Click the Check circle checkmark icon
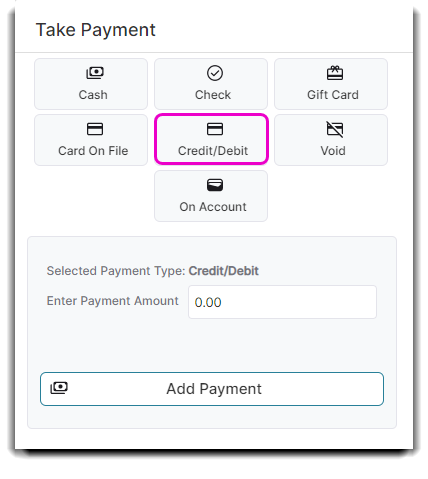The width and height of the screenshot is (428, 479). point(215,73)
